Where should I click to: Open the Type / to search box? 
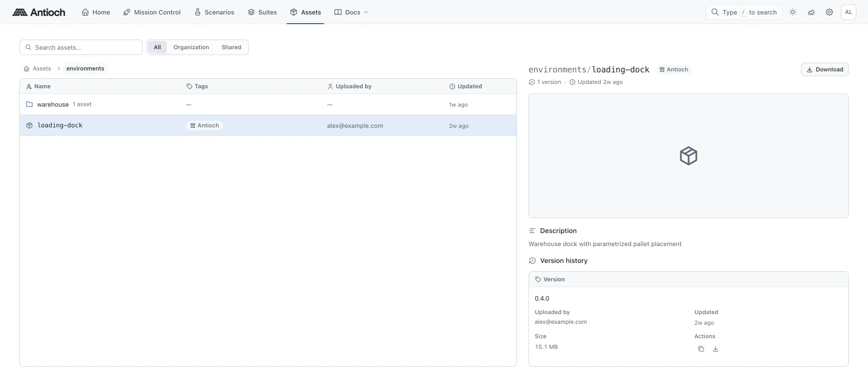(x=744, y=12)
